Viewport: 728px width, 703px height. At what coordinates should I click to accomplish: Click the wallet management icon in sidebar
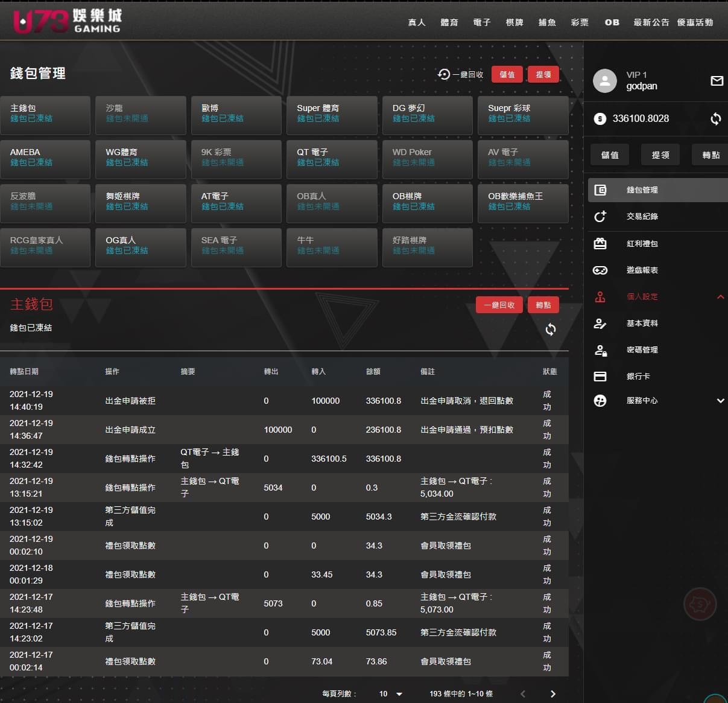point(600,190)
